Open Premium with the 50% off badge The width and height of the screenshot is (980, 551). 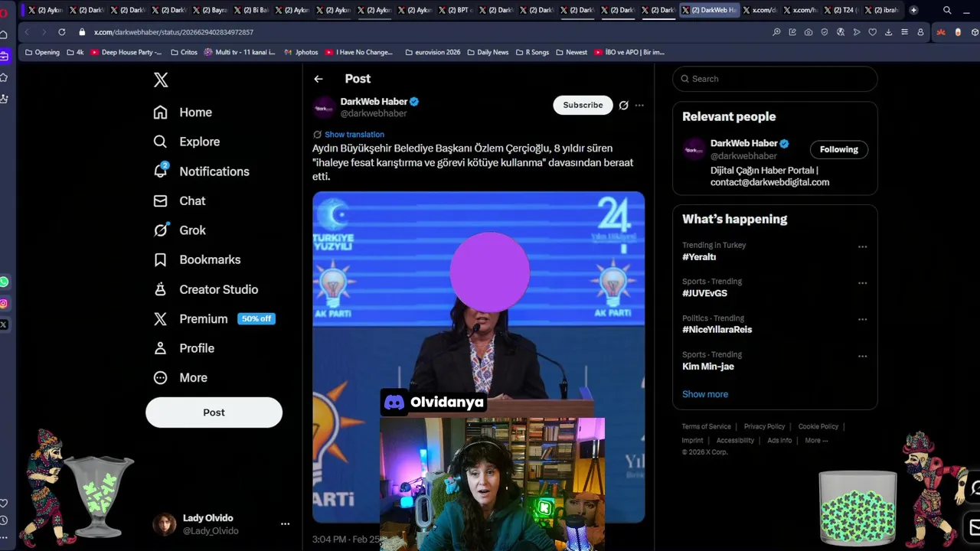click(x=214, y=319)
